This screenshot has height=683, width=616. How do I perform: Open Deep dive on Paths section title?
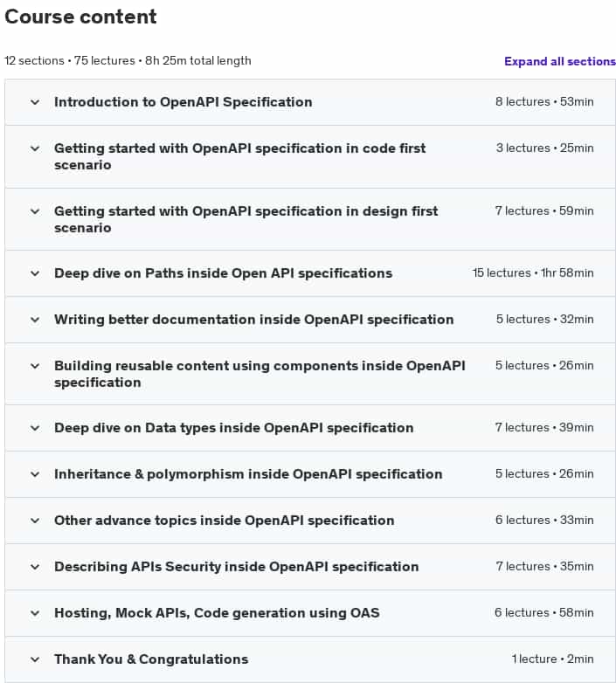(223, 273)
